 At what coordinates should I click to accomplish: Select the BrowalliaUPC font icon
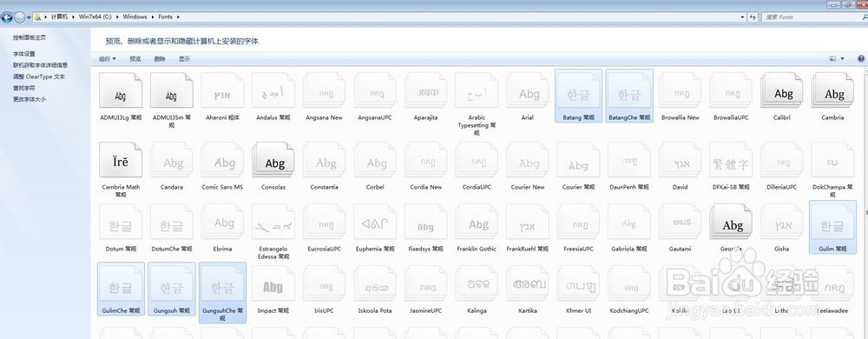[731, 91]
